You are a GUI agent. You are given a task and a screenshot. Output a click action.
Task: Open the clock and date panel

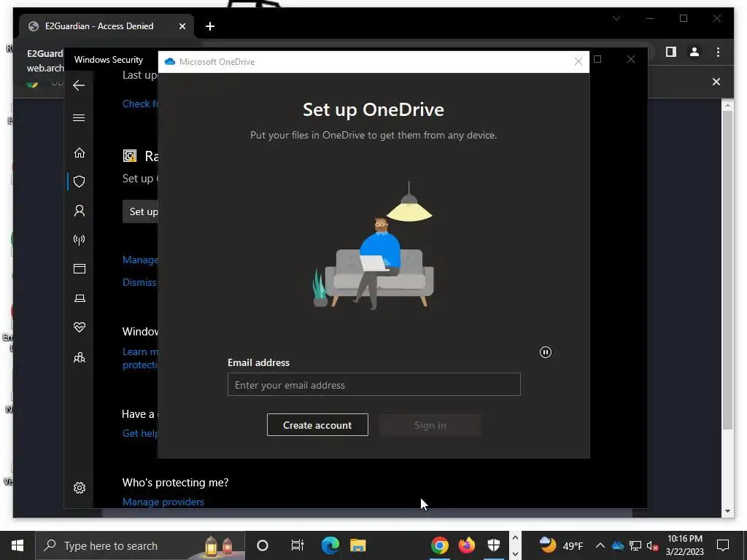tap(684, 545)
